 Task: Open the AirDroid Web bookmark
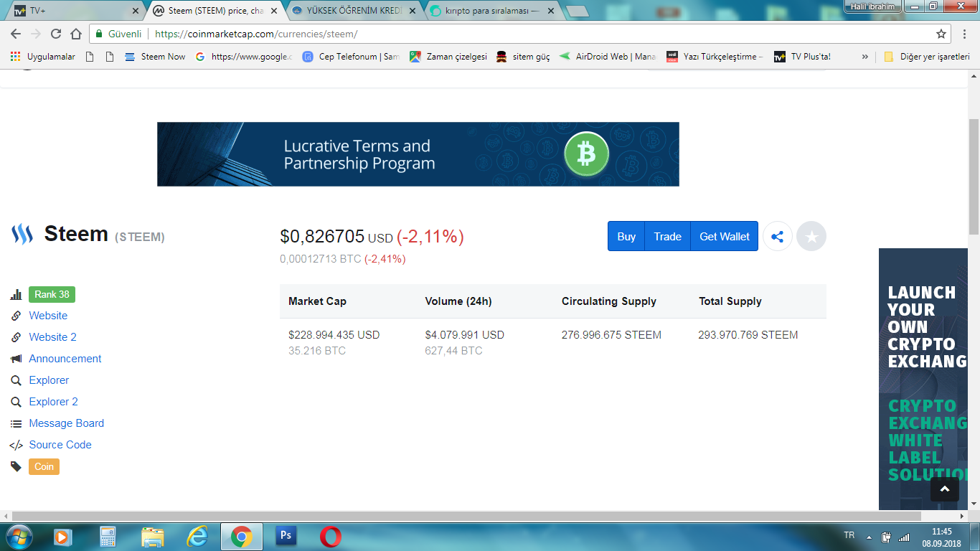click(x=608, y=57)
